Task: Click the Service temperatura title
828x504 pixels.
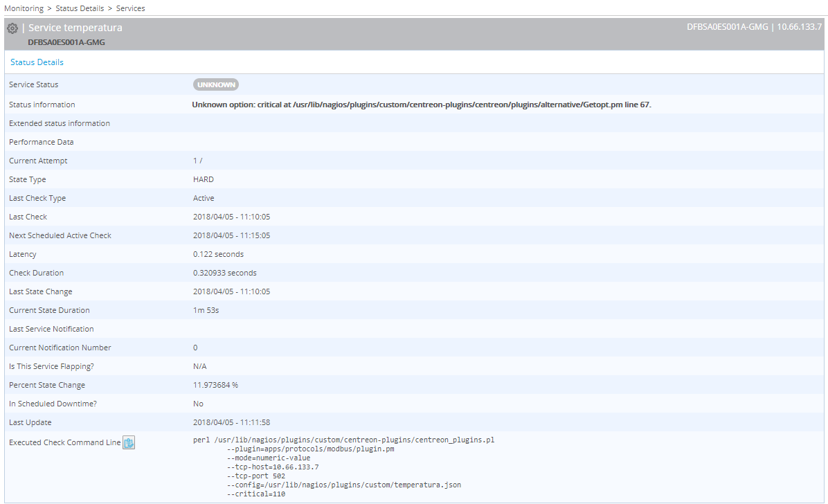Action: pos(75,27)
